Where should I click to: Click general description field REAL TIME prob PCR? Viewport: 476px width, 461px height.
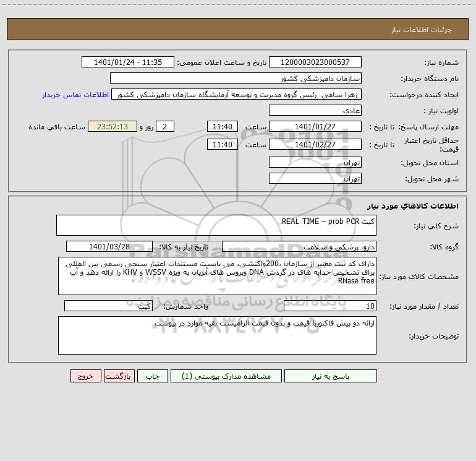coord(216,225)
